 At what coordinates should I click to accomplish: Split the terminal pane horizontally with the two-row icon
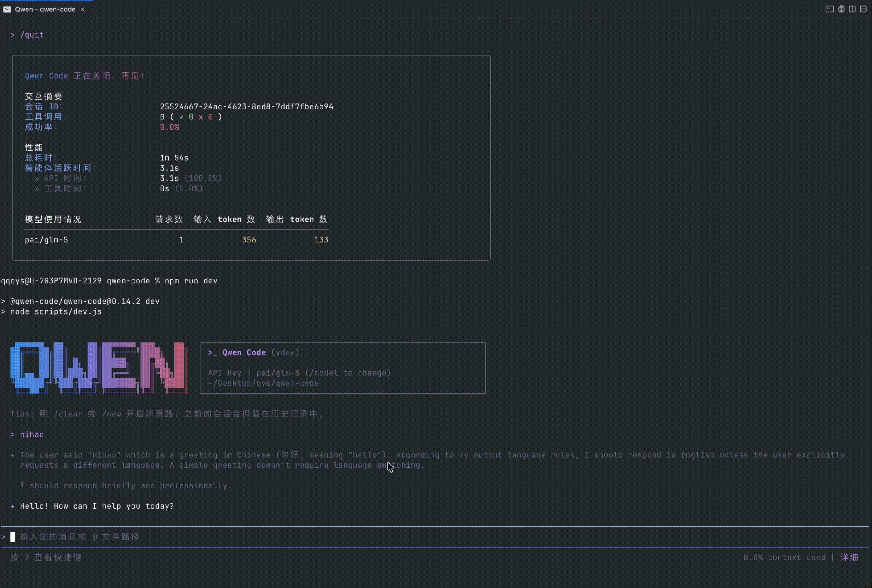863,9
